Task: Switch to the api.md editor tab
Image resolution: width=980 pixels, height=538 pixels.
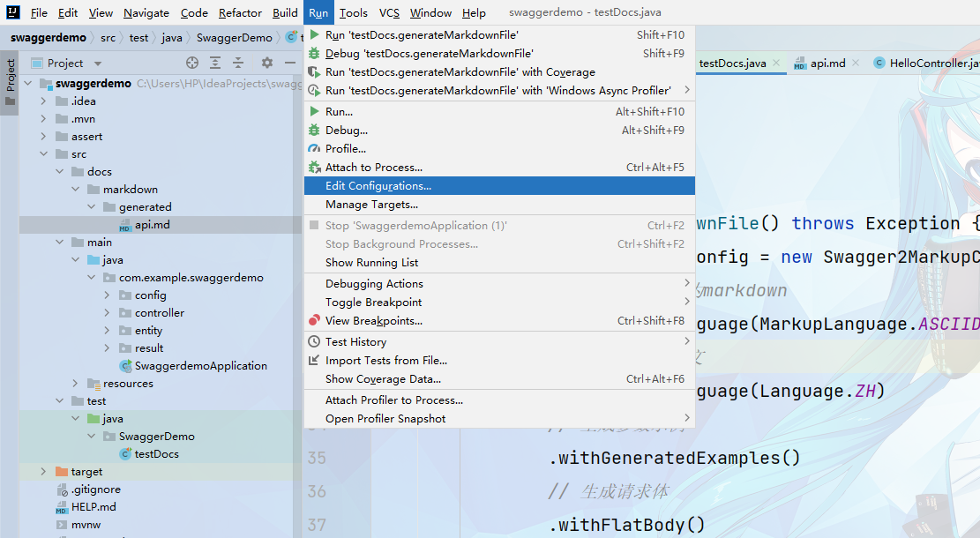Action: (827, 64)
